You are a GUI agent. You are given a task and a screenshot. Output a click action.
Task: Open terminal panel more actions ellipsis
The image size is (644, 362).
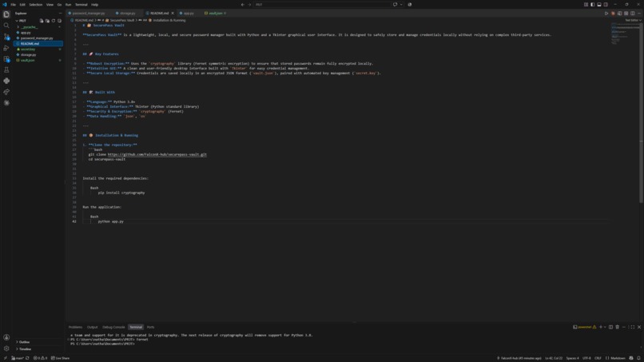(624, 327)
